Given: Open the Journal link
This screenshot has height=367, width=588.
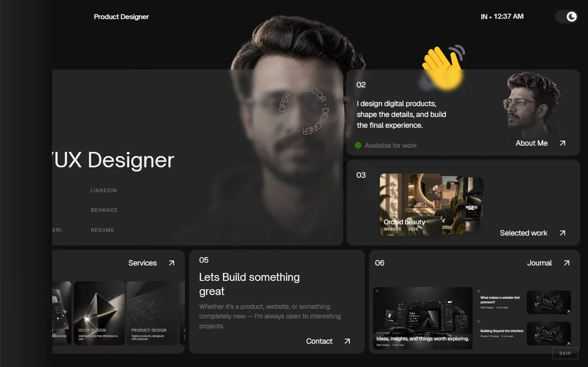Looking at the screenshot, I should click(539, 263).
